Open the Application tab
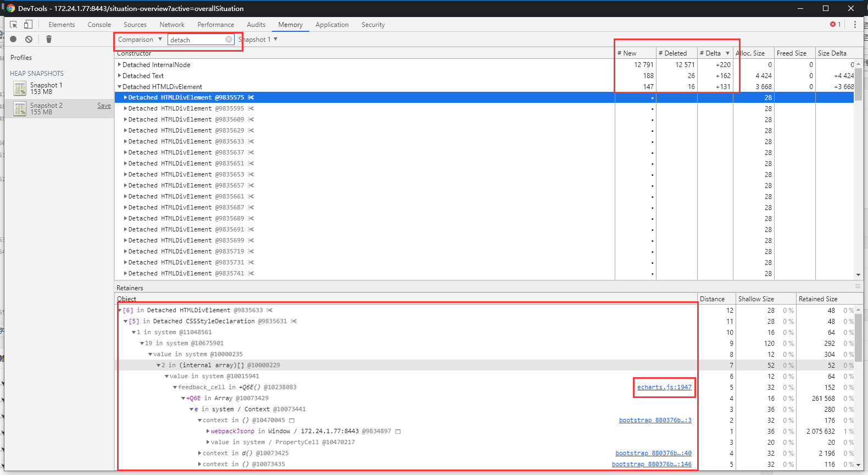Screen dimensions: 868x475 (332, 25)
